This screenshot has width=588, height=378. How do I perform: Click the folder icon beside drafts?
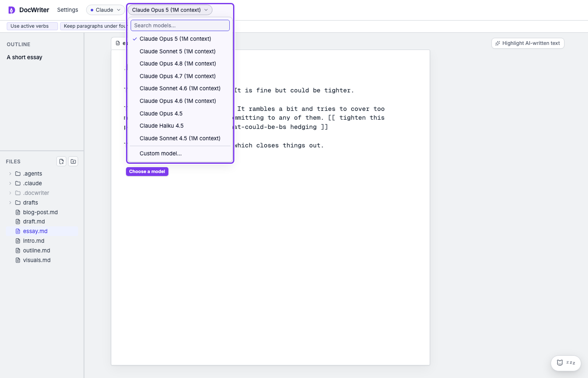(18, 202)
